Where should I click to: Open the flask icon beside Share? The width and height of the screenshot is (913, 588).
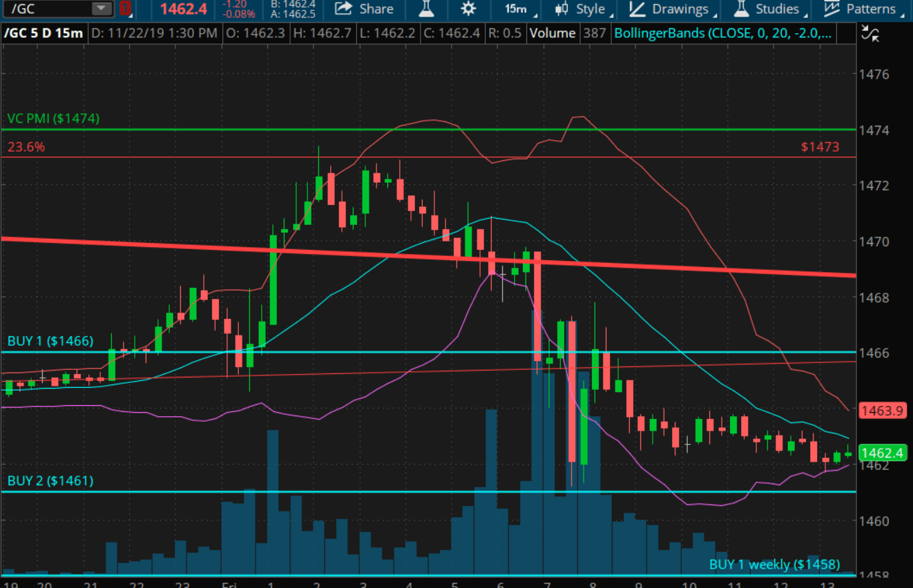425,9
